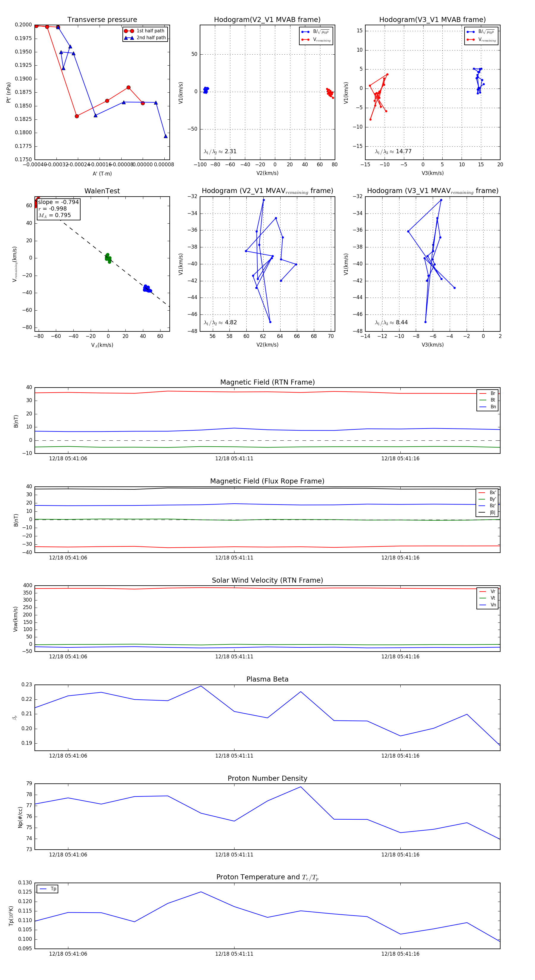This screenshot has width=535, height=980.
Task: Click the 14.77 eigenvalue ratio annotation
Action: [393, 151]
